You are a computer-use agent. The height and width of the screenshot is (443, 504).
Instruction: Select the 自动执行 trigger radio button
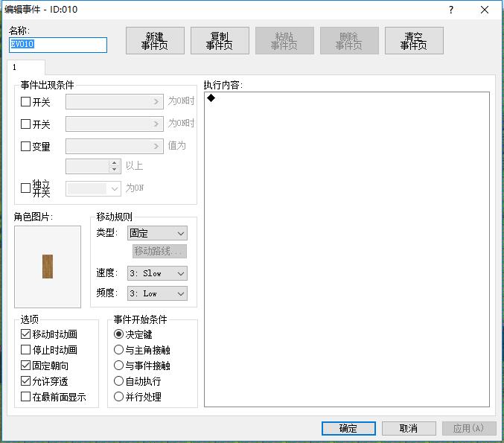118,381
